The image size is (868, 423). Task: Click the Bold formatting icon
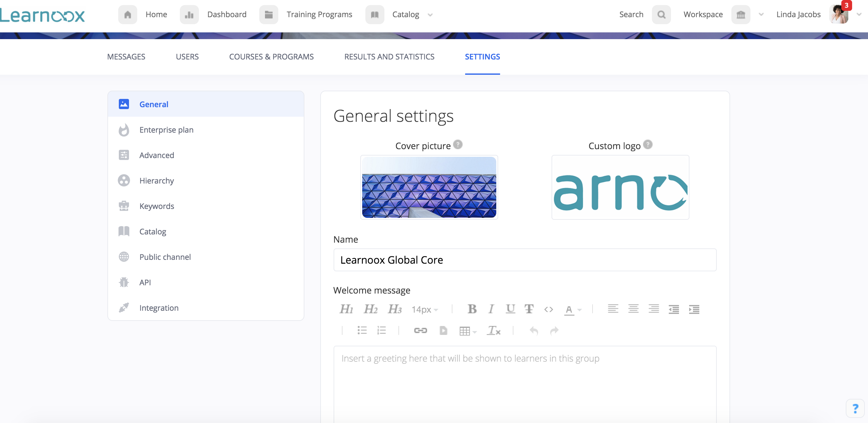[x=472, y=309]
